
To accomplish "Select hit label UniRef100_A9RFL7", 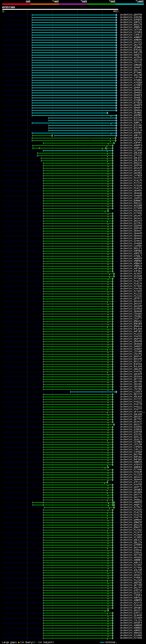I will click(131, 123).
